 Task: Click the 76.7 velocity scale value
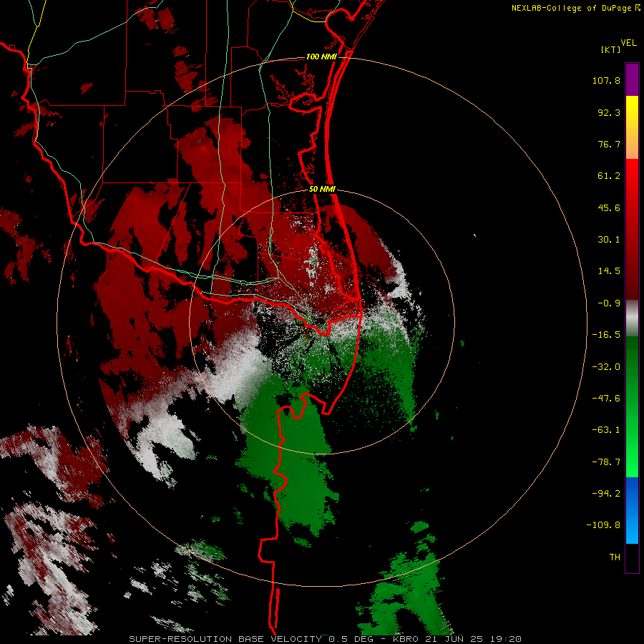(x=609, y=144)
